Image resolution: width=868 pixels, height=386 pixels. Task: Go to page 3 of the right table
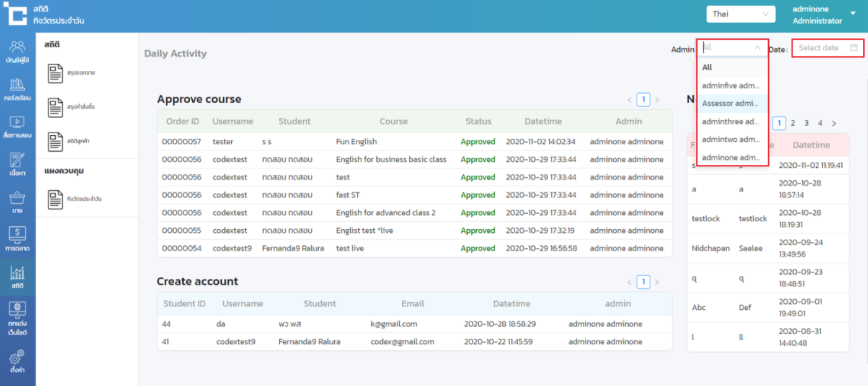click(806, 123)
